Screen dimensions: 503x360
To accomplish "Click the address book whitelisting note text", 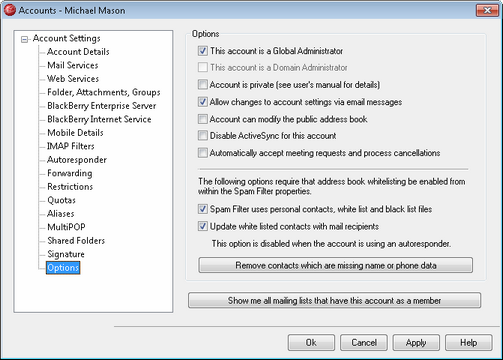I will [x=332, y=186].
